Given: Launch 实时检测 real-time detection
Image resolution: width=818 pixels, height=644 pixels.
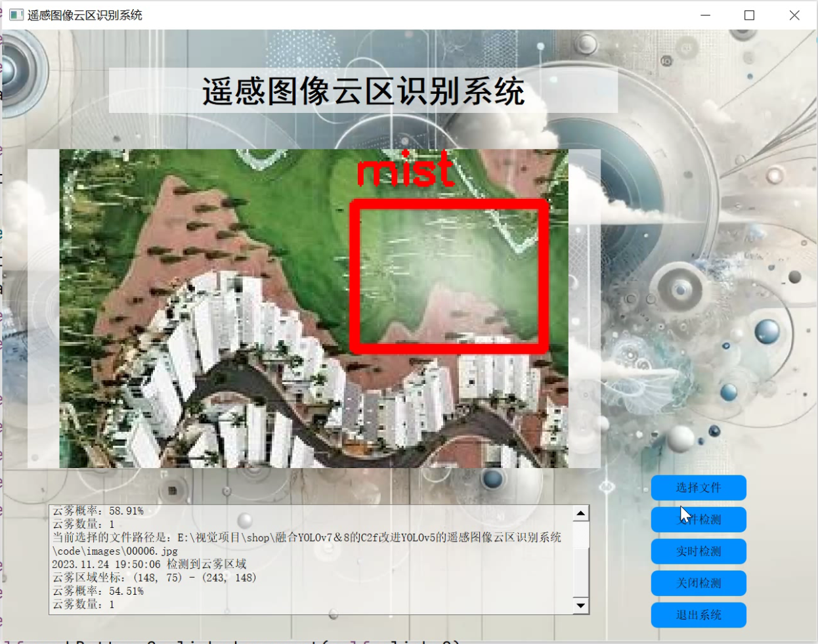Looking at the screenshot, I should click(x=699, y=551).
